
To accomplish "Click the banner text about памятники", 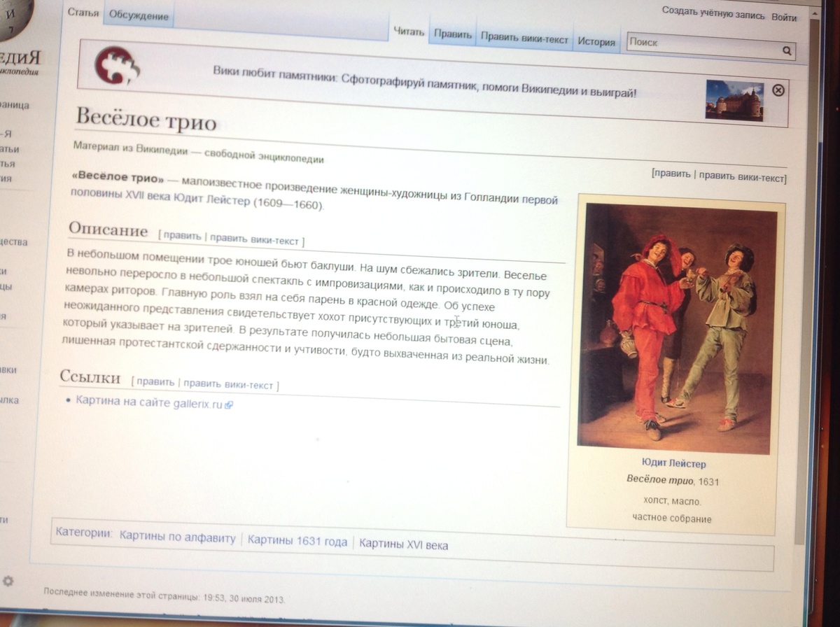I will pos(425,83).
